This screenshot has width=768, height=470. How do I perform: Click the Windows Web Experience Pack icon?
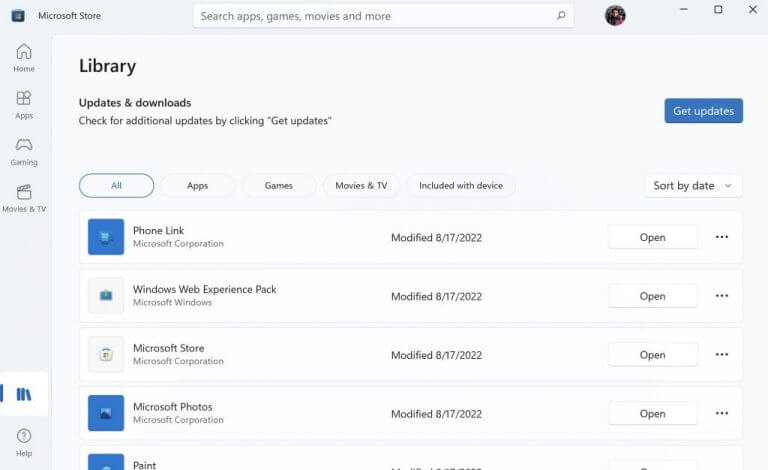106,296
